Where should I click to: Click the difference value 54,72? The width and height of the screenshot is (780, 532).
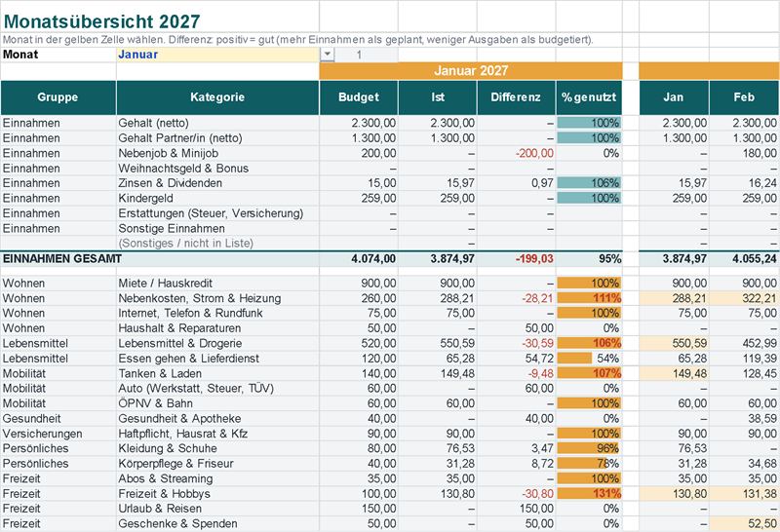[517, 358]
